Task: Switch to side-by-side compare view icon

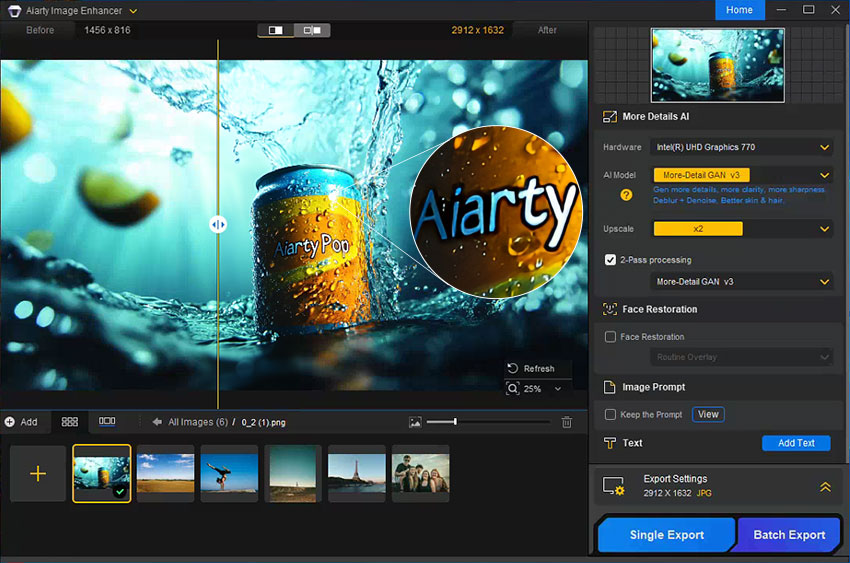Action: pyautogui.click(x=312, y=30)
